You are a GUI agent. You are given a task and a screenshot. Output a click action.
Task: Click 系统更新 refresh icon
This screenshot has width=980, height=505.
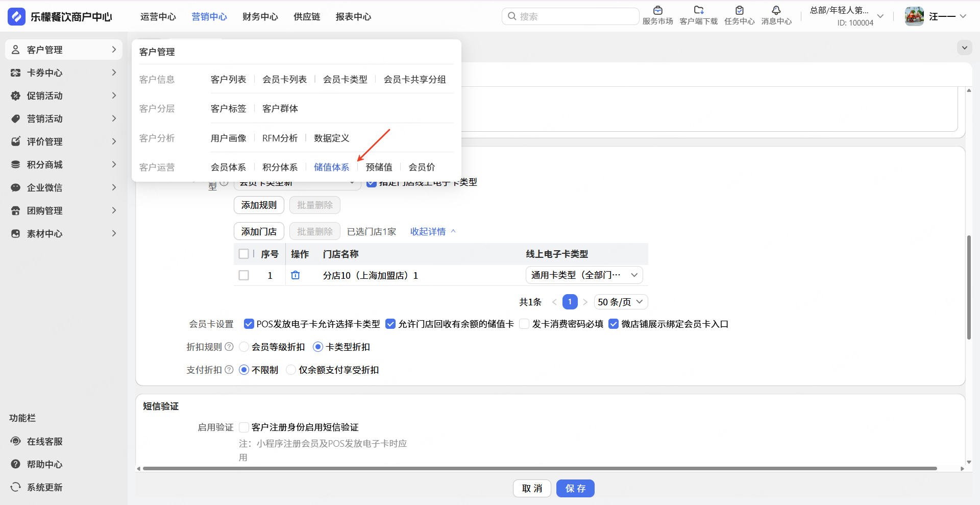[16, 487]
